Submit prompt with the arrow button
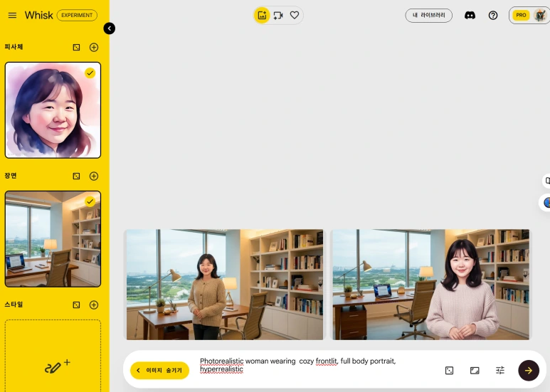Viewport: 550px width, 392px height. pyautogui.click(x=529, y=371)
